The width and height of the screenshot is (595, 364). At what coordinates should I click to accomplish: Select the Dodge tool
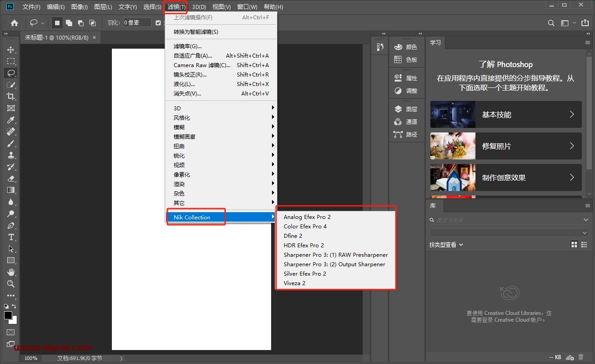(x=11, y=214)
